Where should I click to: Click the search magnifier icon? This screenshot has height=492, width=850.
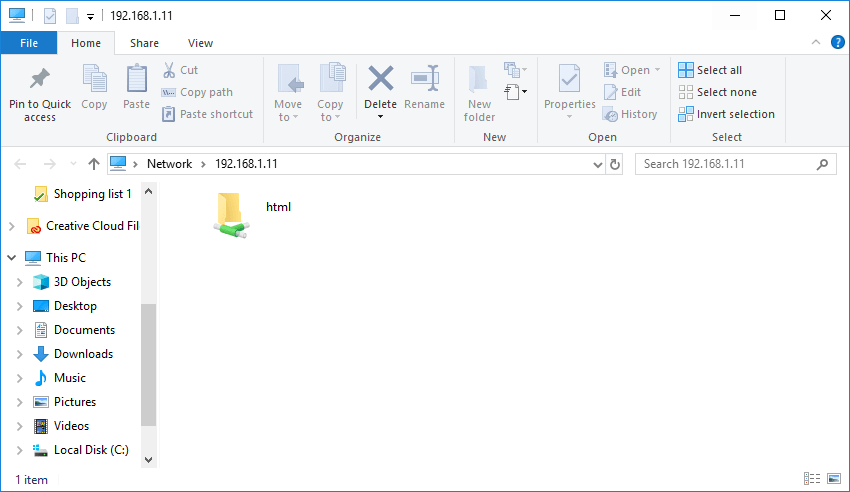pos(822,164)
